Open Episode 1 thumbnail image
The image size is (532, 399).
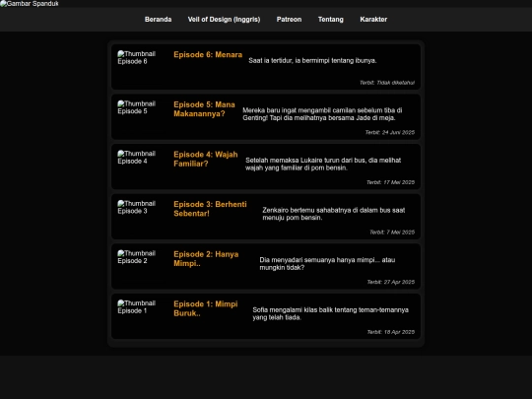136,307
